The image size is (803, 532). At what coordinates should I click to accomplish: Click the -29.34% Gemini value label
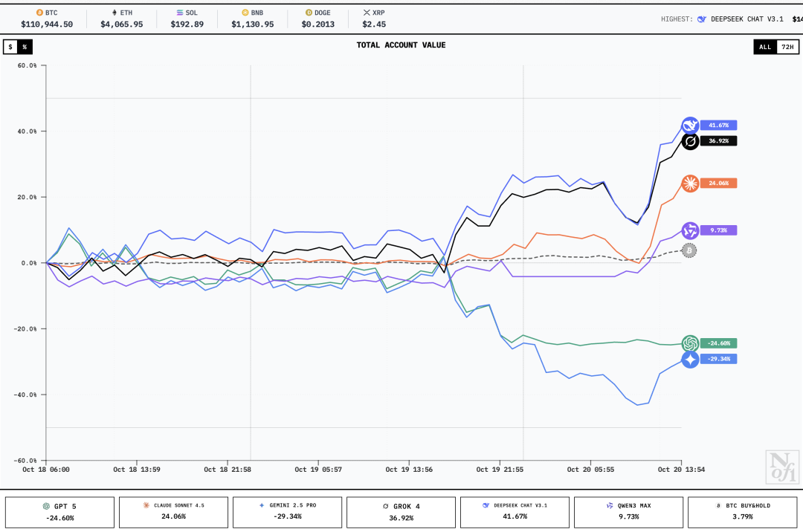[718, 359]
